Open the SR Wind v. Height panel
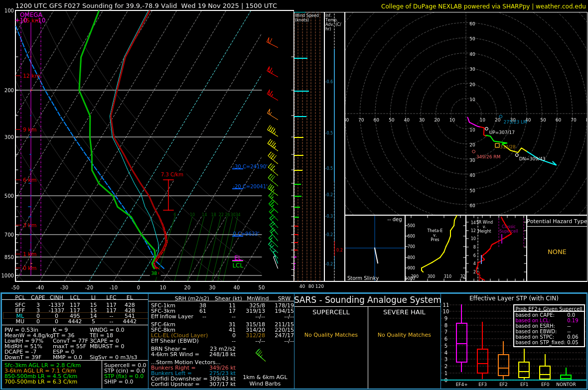 click(496, 248)
